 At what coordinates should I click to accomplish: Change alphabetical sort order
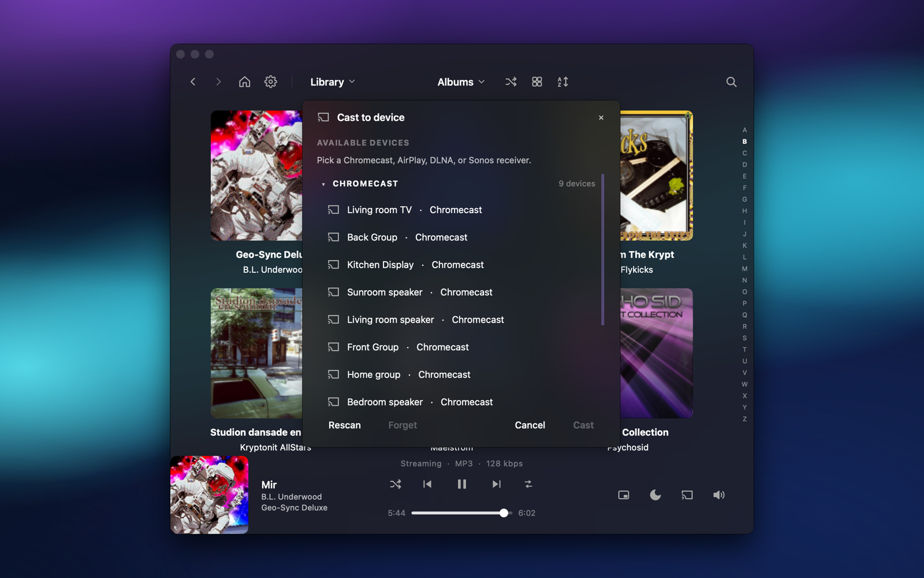563,82
